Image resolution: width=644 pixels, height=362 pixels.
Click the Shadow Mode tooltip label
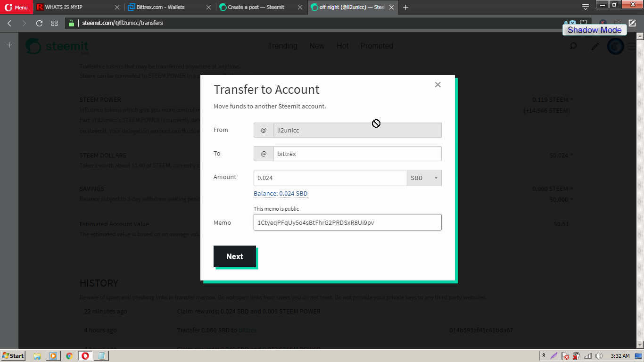click(x=594, y=30)
